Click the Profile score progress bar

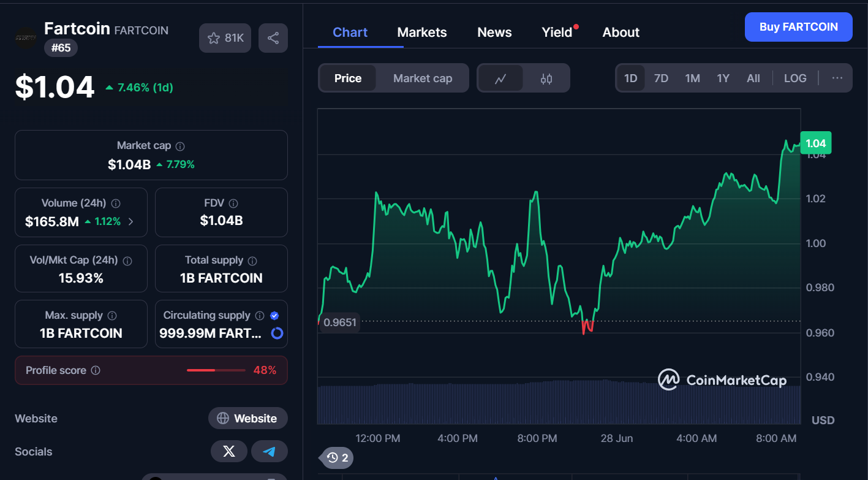(x=216, y=370)
